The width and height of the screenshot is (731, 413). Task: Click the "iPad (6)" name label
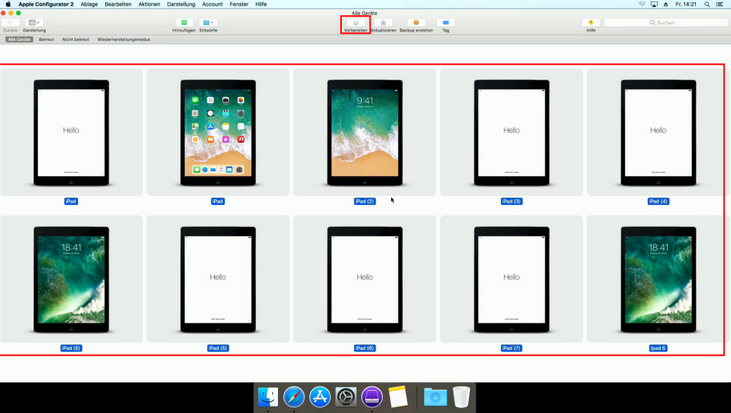[x=365, y=348]
